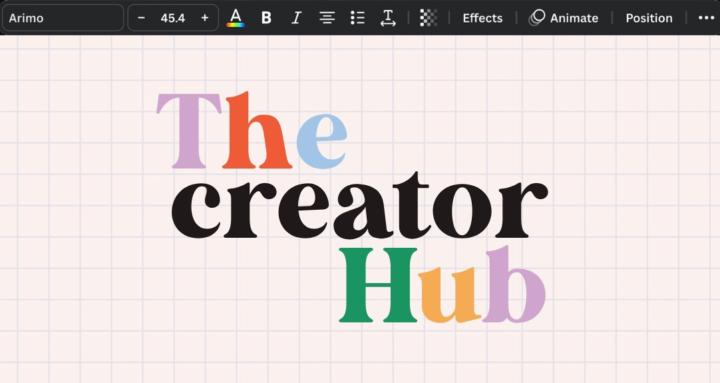Screen dimensions: 720x383
Task: Decrease font size with minus button
Action: (141, 18)
